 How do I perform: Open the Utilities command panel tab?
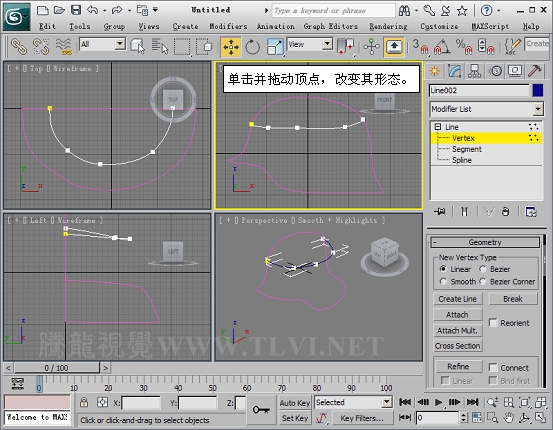[535, 71]
